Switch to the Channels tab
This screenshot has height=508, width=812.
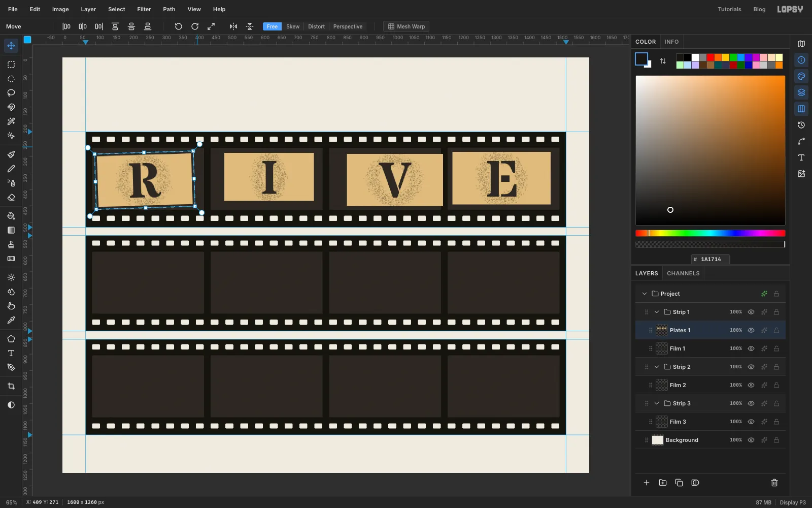click(683, 273)
